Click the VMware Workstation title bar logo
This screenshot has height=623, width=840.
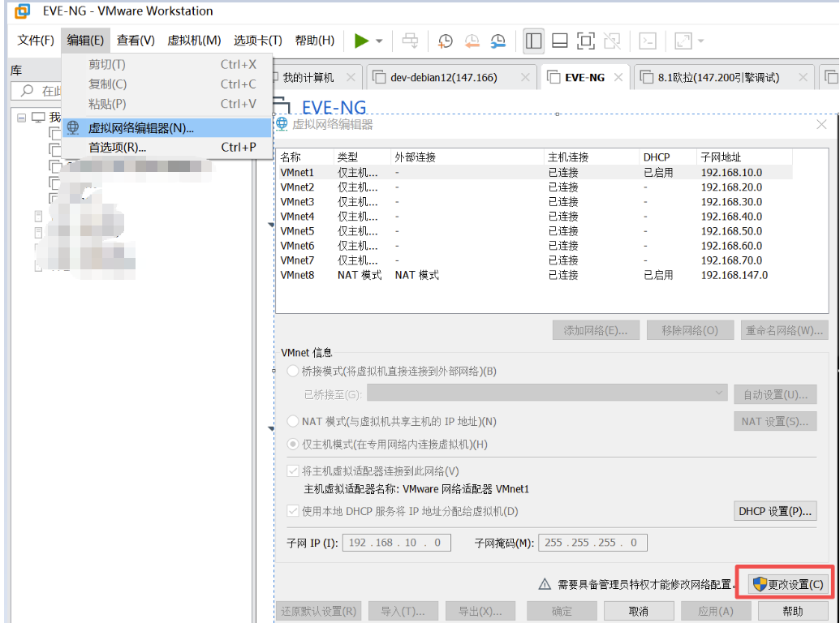[x=23, y=11]
